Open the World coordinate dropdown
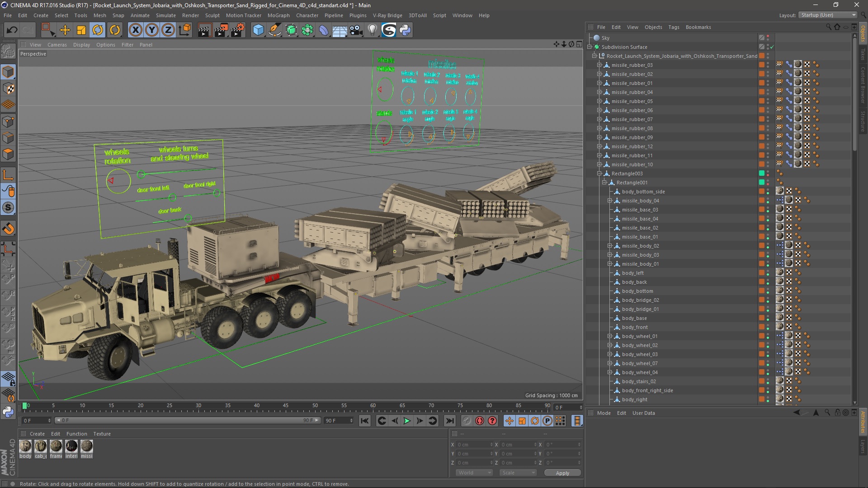Screen dimensions: 868x488 pyautogui.click(x=474, y=473)
